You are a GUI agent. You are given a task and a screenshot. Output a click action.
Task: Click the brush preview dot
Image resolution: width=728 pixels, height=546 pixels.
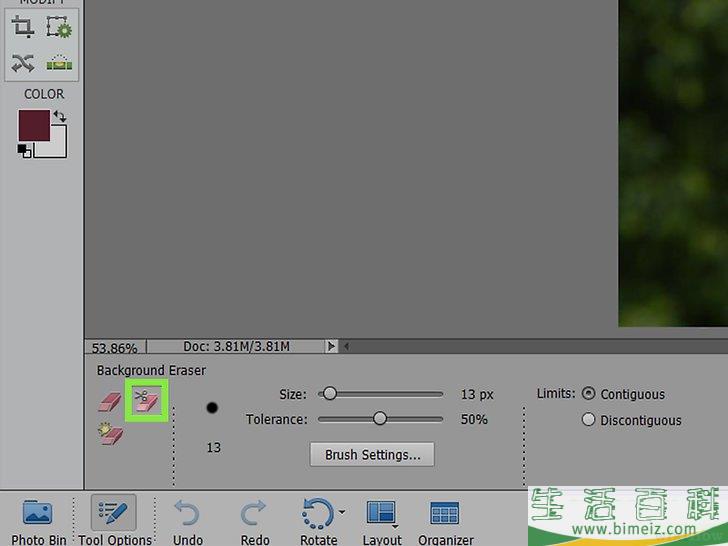click(x=212, y=408)
